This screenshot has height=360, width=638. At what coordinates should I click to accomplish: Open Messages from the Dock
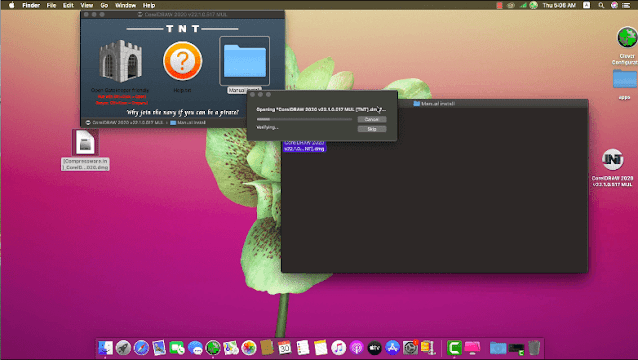195,348
